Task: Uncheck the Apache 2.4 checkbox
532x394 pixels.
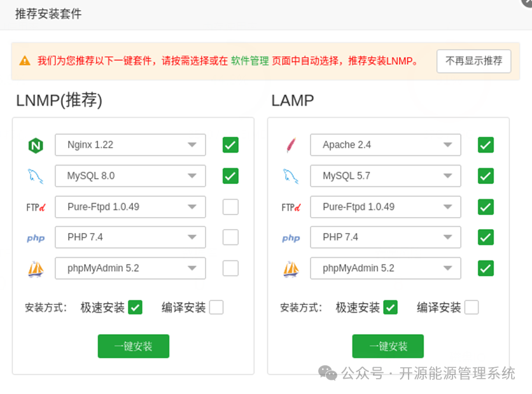Action: pos(486,145)
